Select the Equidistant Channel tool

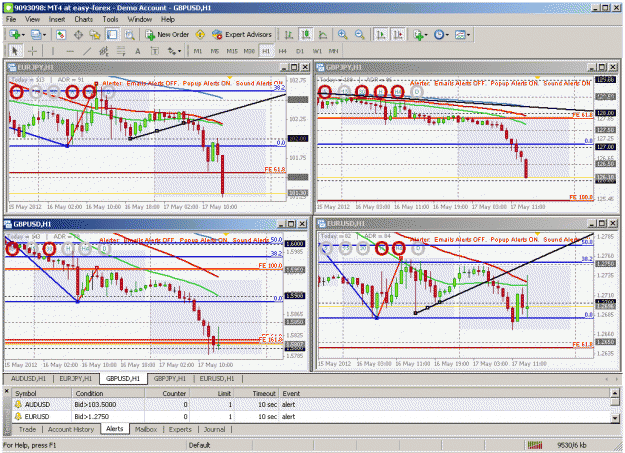click(104, 51)
